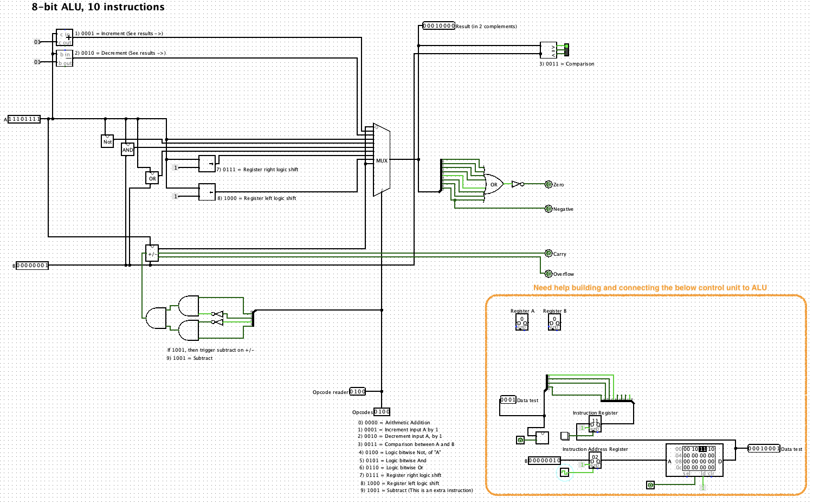
Task: Push the button next to the Instruction Register
Action: tap(564, 435)
